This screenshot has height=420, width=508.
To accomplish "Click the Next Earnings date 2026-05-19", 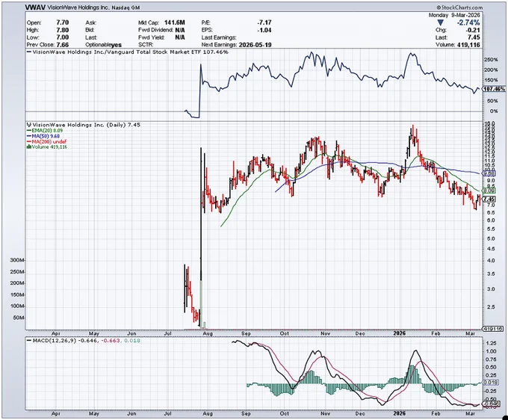I will 255,45.
